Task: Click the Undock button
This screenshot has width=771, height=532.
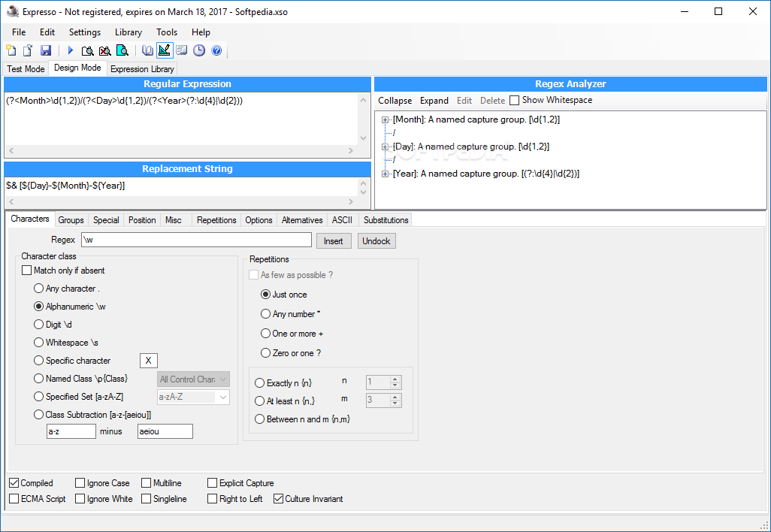Action: 376,241
